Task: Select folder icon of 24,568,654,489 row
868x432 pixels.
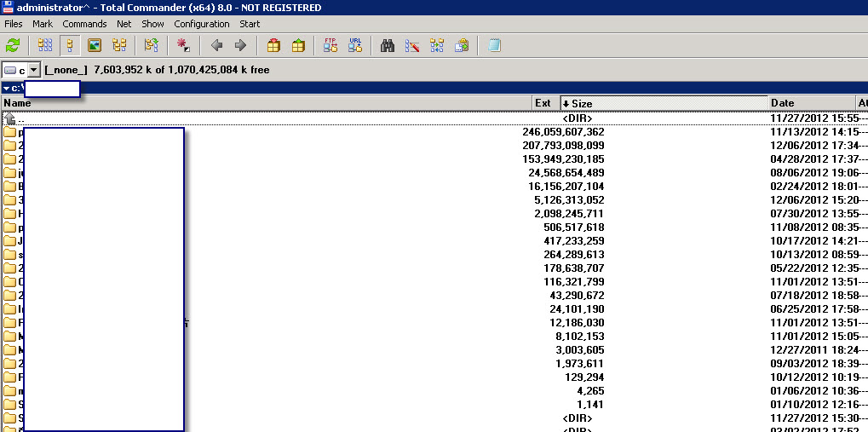Action: point(9,173)
